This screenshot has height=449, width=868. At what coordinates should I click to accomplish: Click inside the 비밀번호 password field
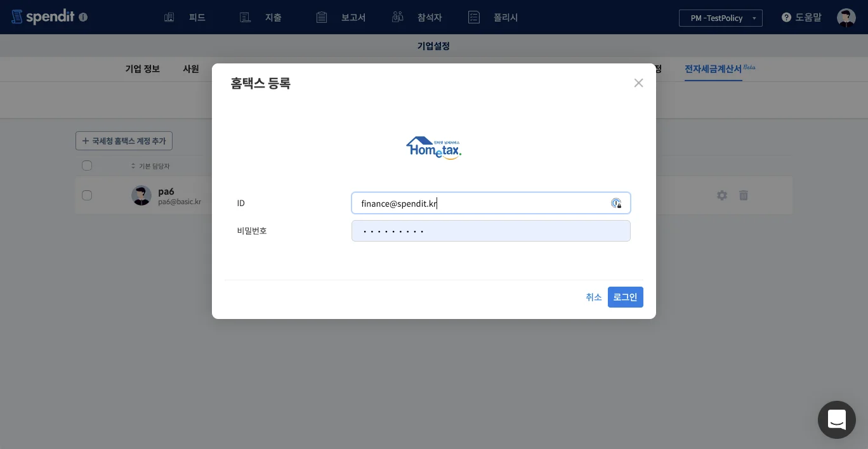(491, 231)
